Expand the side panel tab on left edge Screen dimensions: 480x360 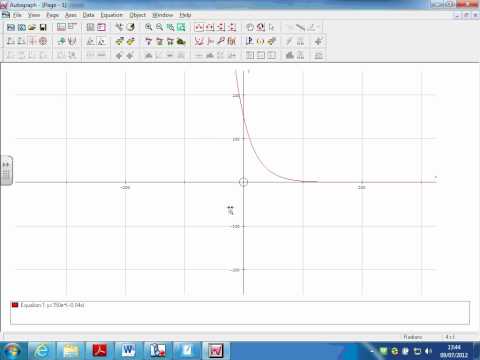6,170
